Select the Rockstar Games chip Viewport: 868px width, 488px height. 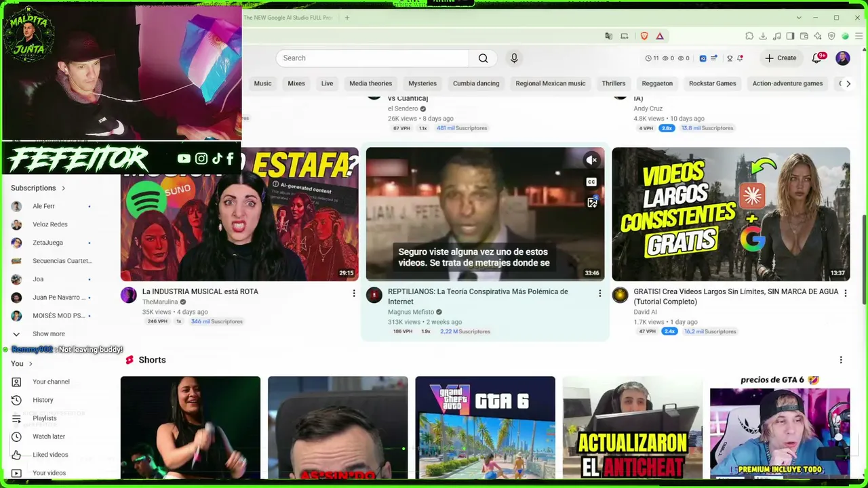coord(713,83)
